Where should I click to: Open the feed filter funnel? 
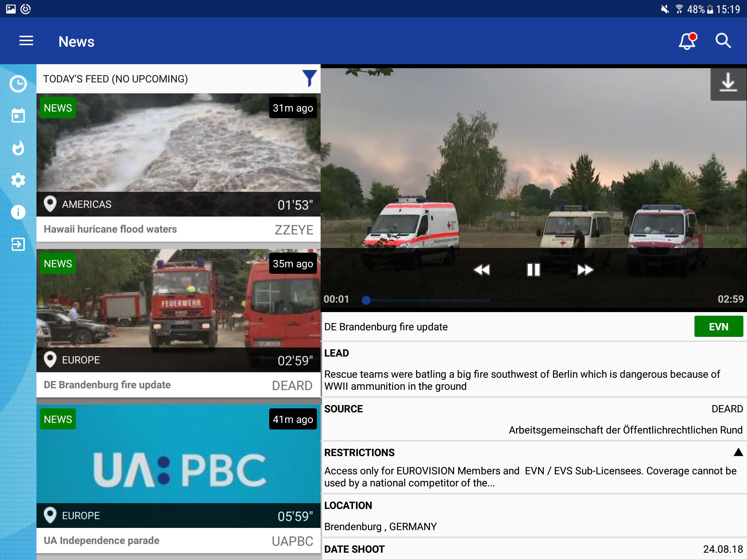(x=309, y=78)
